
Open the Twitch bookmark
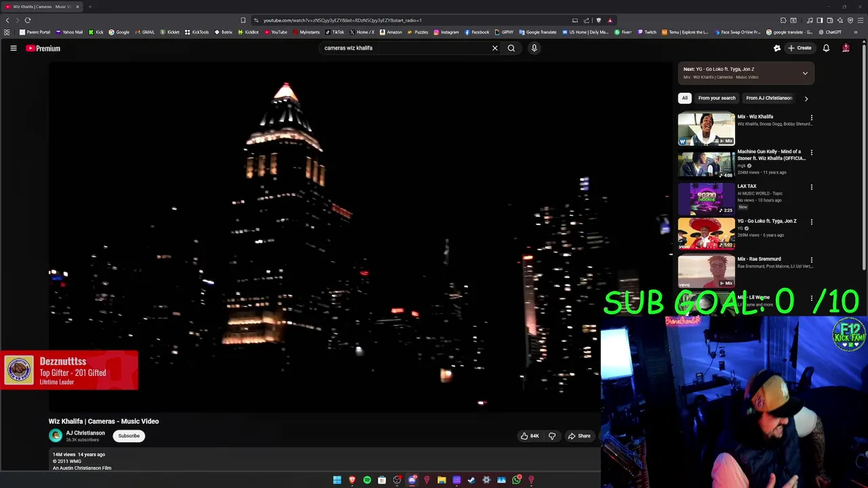coord(647,32)
